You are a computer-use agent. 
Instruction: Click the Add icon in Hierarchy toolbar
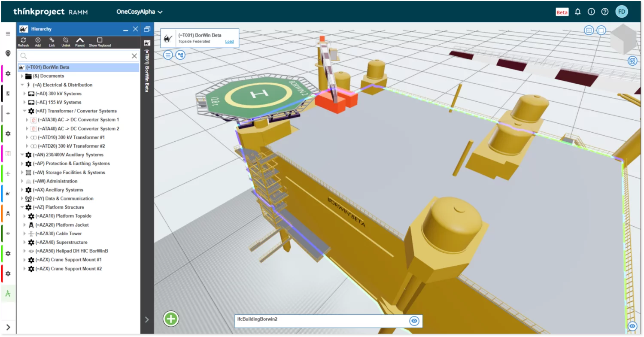tap(38, 40)
